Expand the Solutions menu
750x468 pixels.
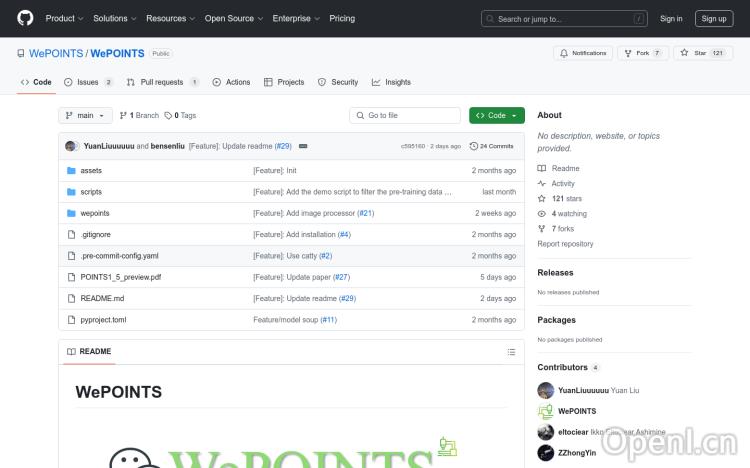coord(114,18)
